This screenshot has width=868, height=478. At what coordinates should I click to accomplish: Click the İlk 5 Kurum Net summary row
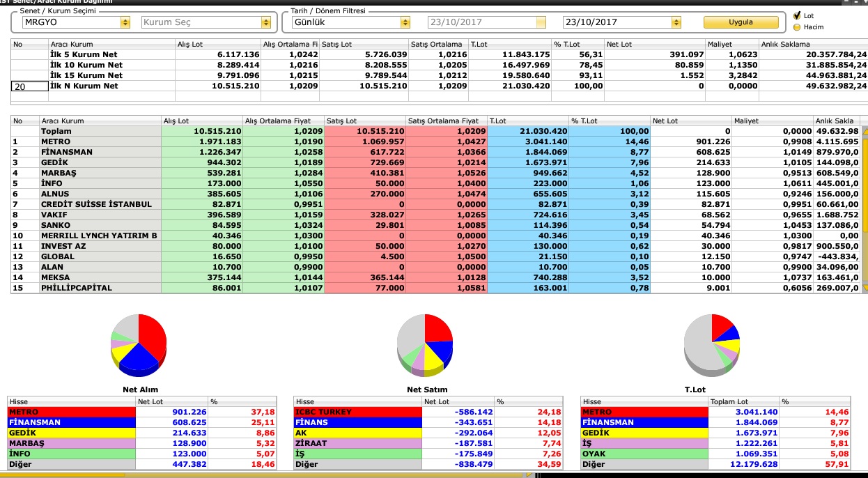click(x=440, y=54)
